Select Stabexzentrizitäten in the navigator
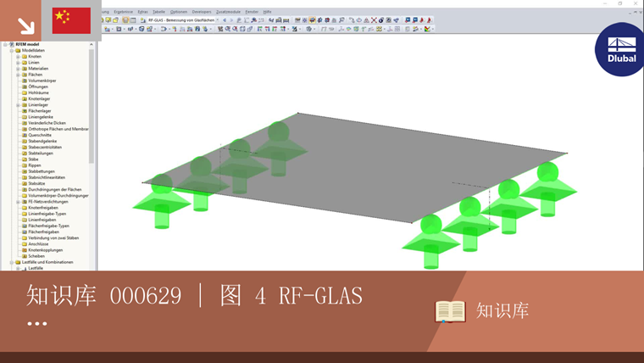Image resolution: width=644 pixels, height=363 pixels. pos(45,148)
